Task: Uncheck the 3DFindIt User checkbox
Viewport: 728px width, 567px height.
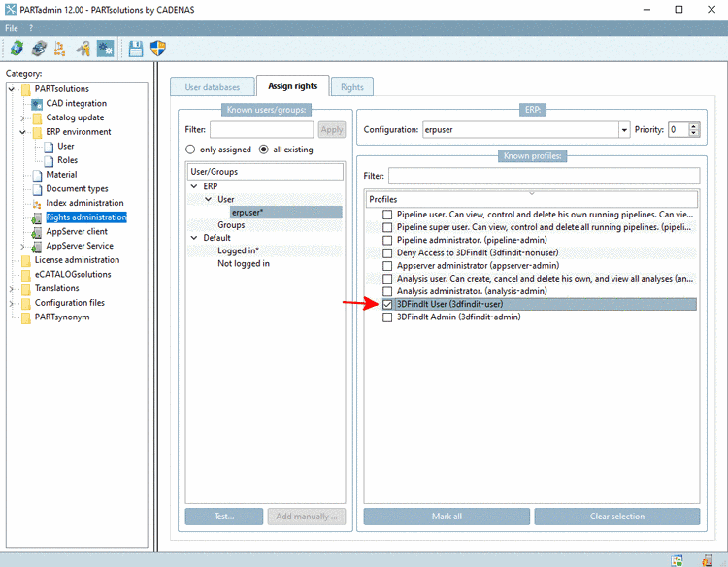Action: [387, 304]
